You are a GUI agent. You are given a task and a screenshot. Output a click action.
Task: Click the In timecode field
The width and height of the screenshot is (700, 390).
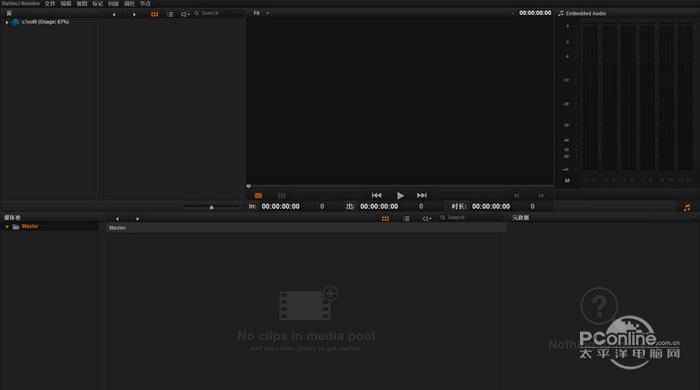(280, 207)
